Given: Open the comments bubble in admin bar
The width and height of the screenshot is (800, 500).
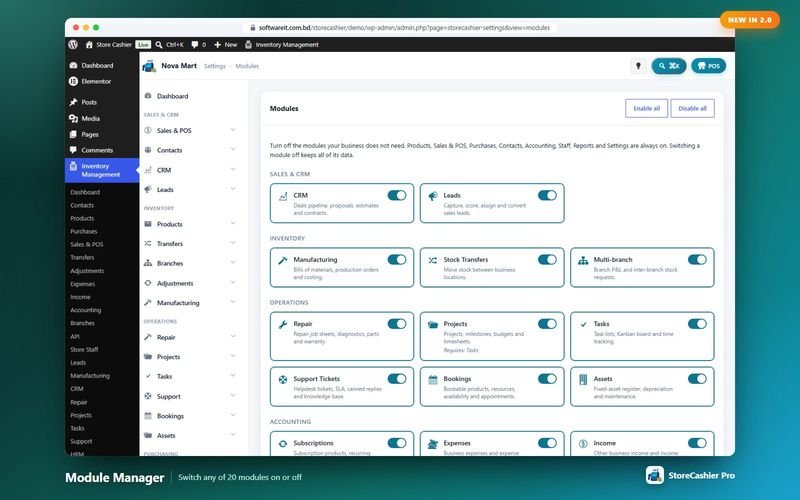Looking at the screenshot, I should [194, 44].
